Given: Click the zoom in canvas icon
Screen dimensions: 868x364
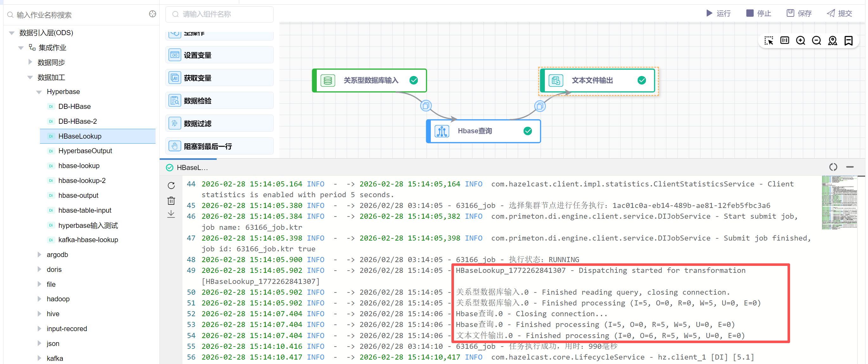Looking at the screenshot, I should point(800,41).
